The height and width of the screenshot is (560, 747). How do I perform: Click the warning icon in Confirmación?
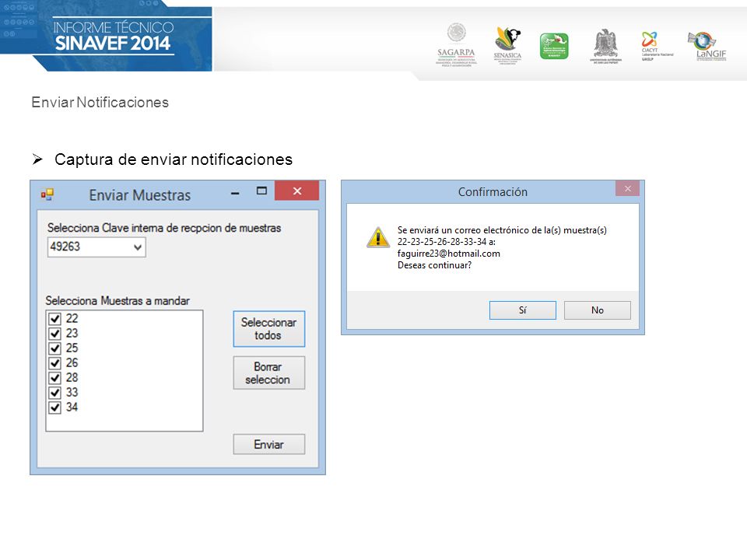pos(378,237)
